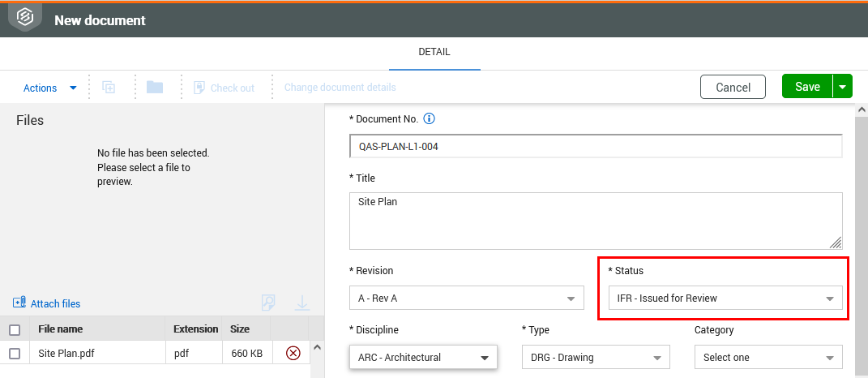Click the app logo shield icon
The height and width of the screenshot is (378, 868).
pyautogui.click(x=25, y=18)
